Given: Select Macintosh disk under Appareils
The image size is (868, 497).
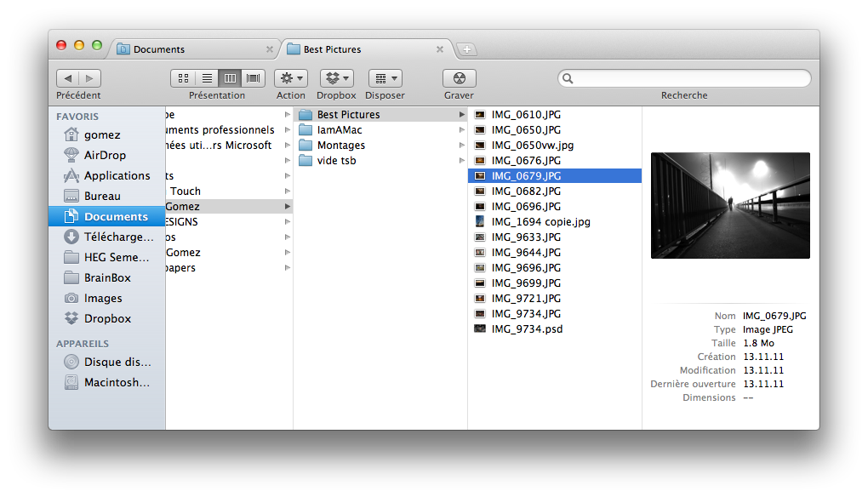Looking at the screenshot, I should click(x=116, y=382).
